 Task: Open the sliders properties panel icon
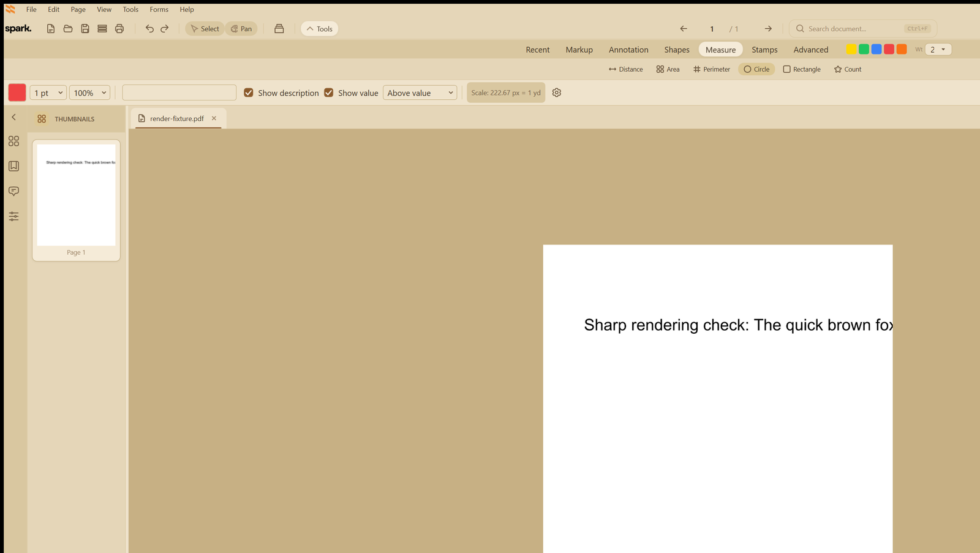click(13, 216)
